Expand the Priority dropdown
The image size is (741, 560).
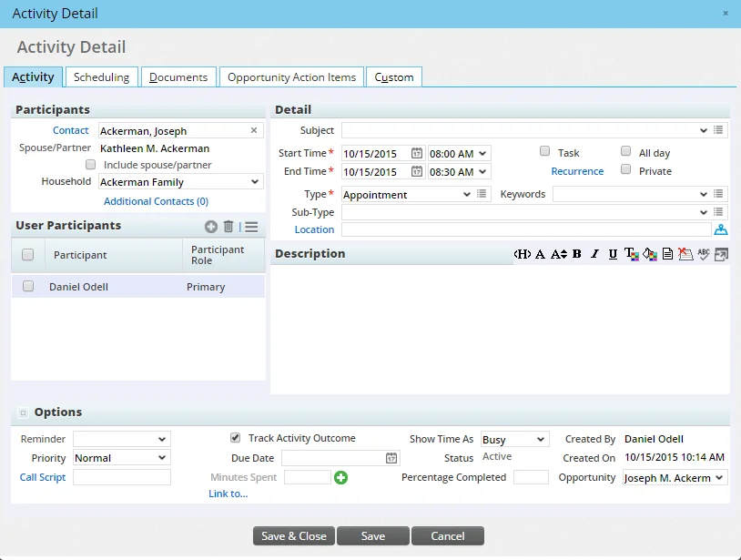[121, 458]
